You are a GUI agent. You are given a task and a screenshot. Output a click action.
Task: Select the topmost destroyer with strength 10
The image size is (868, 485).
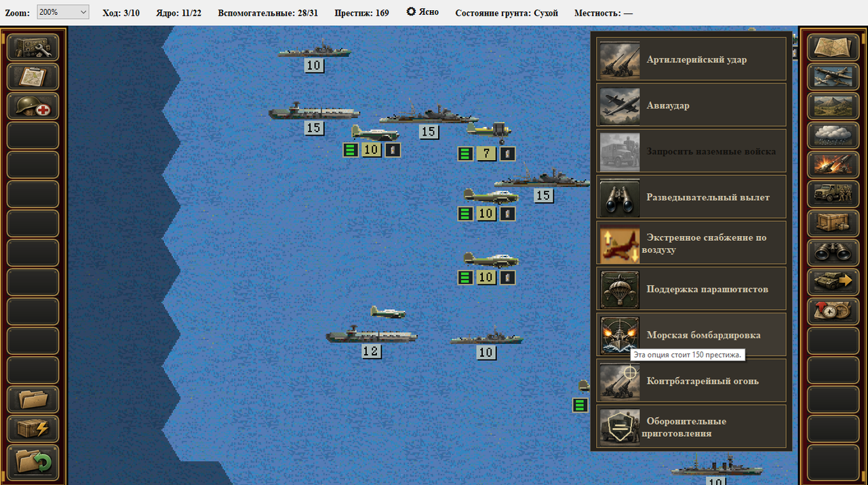point(314,50)
